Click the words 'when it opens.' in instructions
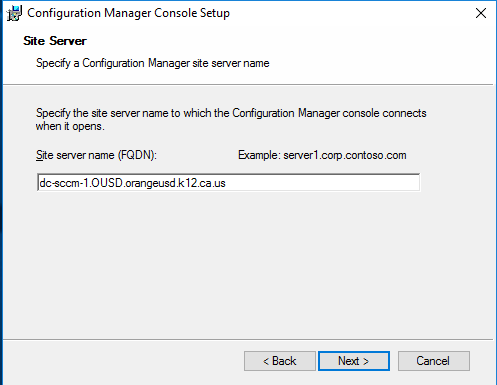This screenshot has height=385, width=497. click(70, 126)
